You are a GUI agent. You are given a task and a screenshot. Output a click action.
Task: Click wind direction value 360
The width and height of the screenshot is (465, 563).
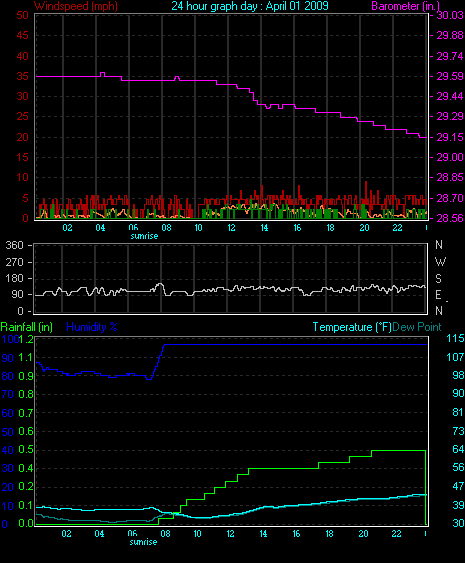tap(14, 245)
